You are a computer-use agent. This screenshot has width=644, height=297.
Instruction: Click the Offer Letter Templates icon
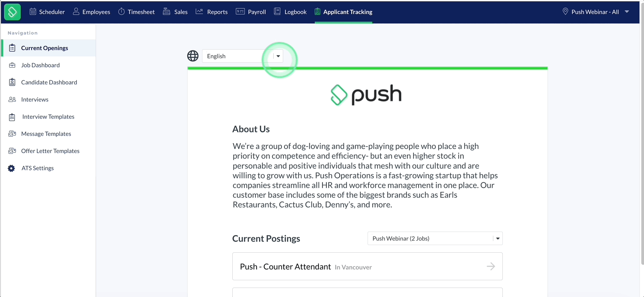12,151
